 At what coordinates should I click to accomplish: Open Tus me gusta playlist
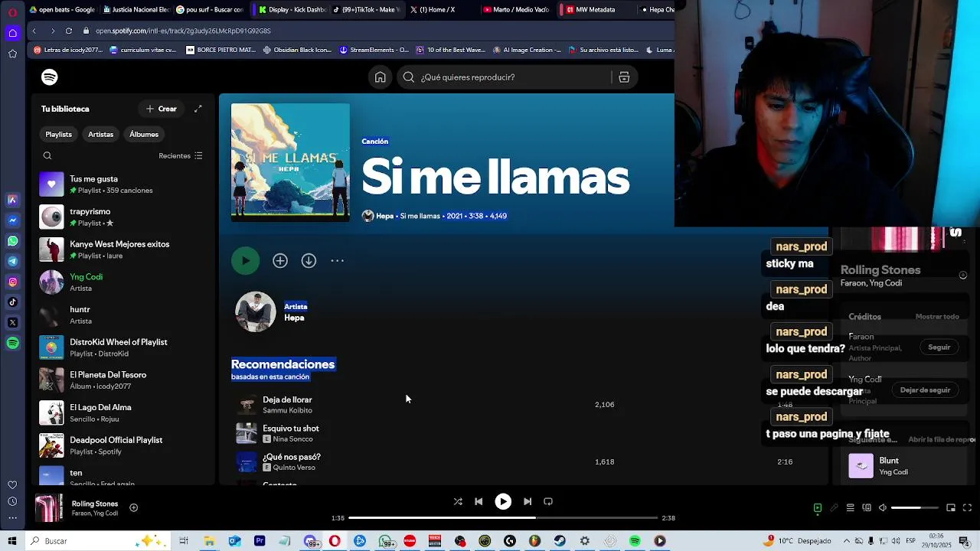pos(122,184)
